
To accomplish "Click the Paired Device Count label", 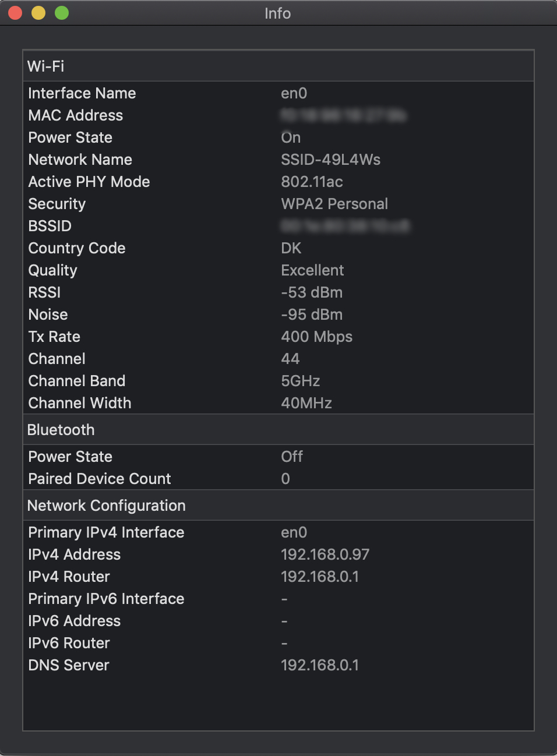I will pyautogui.click(x=100, y=479).
